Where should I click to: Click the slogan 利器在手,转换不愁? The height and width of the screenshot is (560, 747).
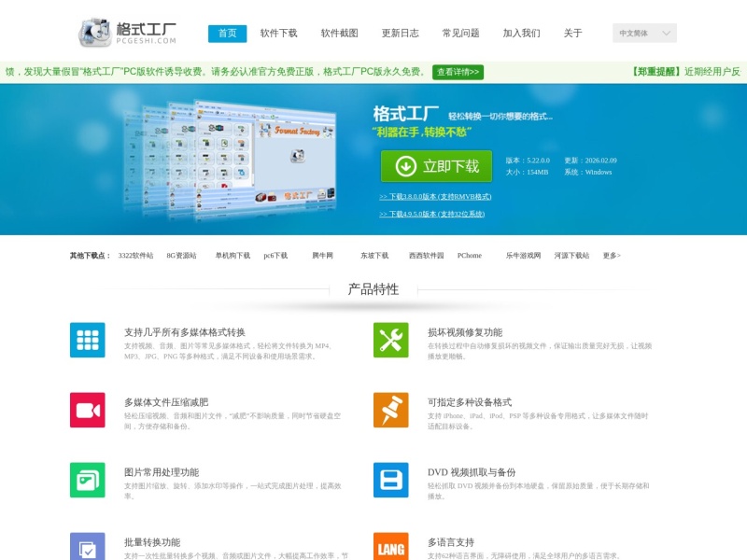(422, 132)
